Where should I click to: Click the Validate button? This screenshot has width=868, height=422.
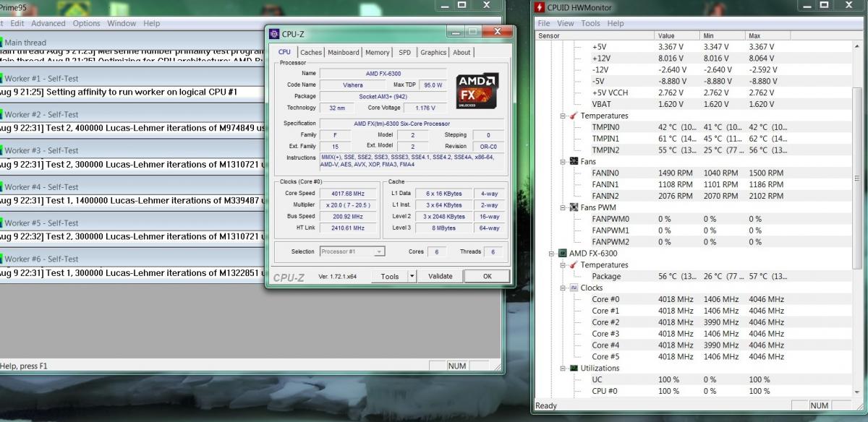440,276
